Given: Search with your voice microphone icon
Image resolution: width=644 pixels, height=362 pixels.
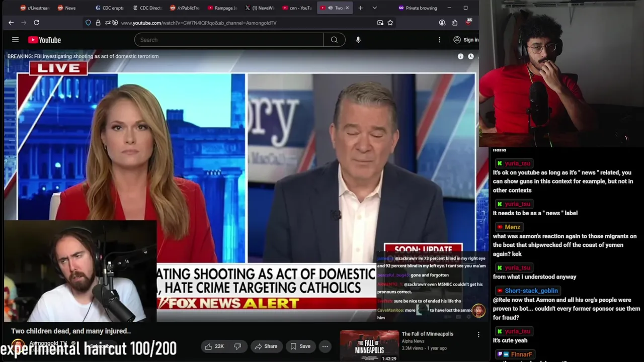Looking at the screenshot, I should coord(358,40).
